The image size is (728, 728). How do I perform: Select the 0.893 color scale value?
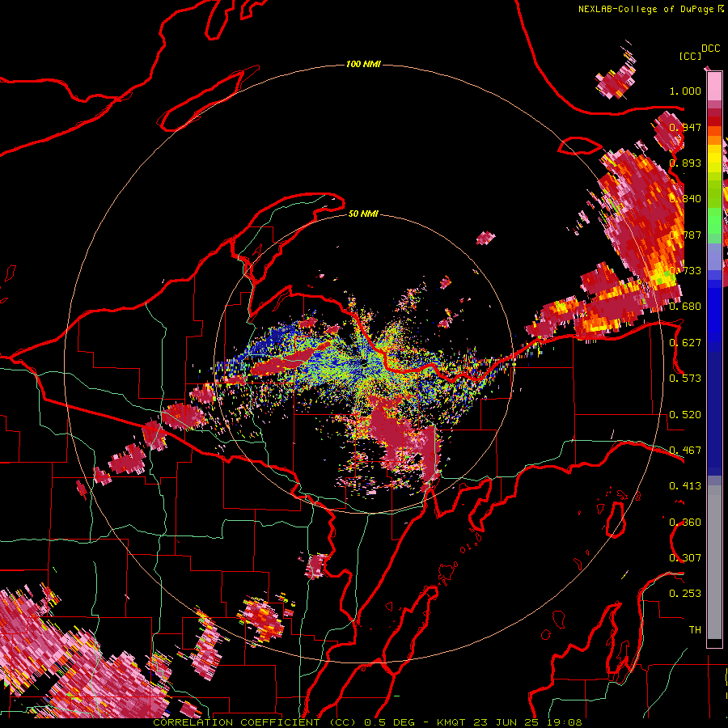(x=685, y=163)
